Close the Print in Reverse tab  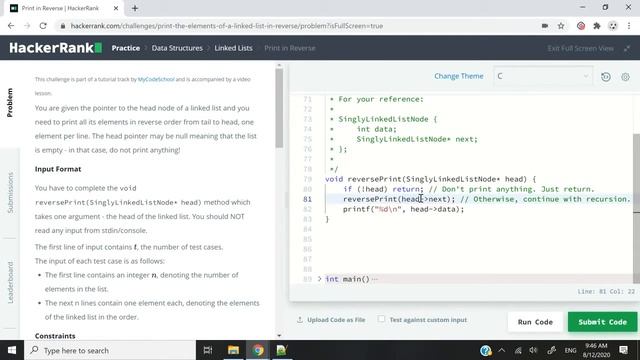point(116,8)
